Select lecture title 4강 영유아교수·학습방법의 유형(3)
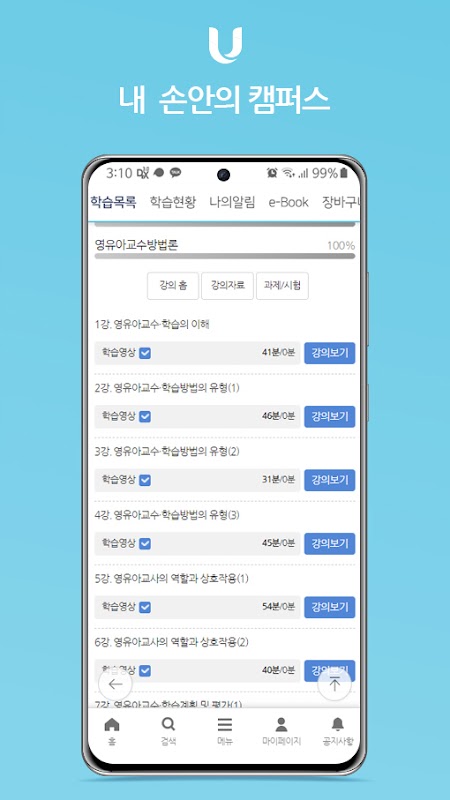Viewport: 450px width, 800px height. click(167, 515)
